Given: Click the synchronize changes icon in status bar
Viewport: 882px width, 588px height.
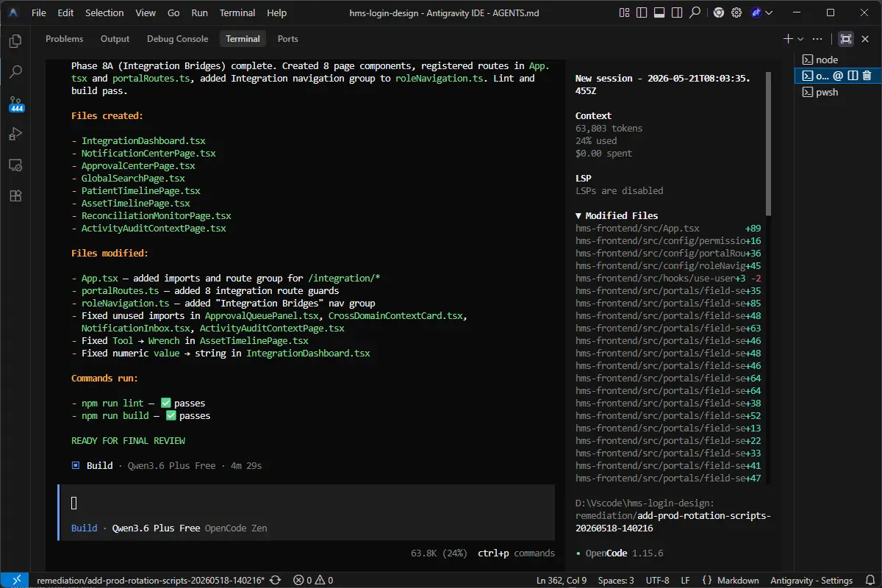Looking at the screenshot, I should coord(276,580).
